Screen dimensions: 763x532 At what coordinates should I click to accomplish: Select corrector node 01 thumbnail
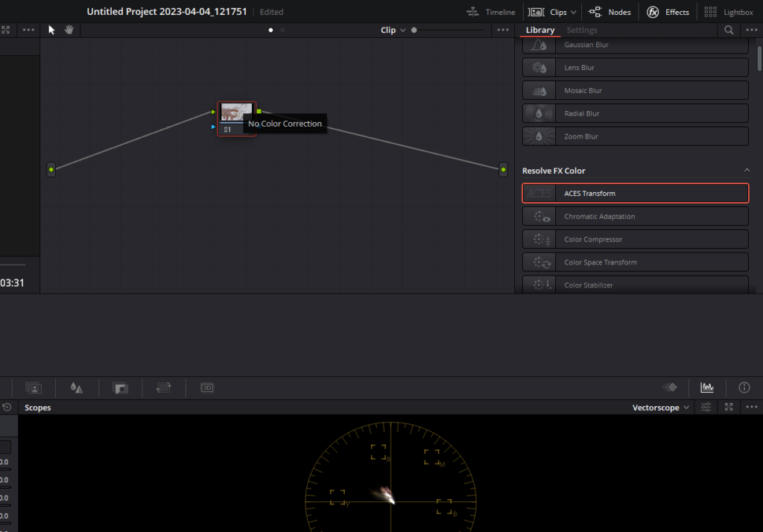pos(236,113)
